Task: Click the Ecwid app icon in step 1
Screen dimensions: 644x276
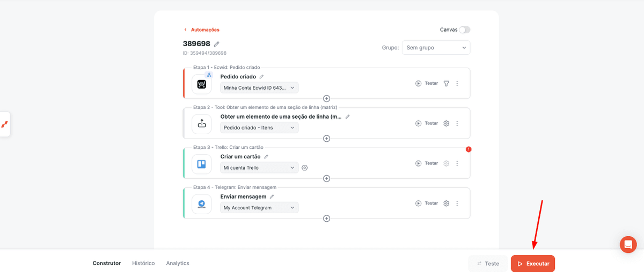Action: click(202, 84)
